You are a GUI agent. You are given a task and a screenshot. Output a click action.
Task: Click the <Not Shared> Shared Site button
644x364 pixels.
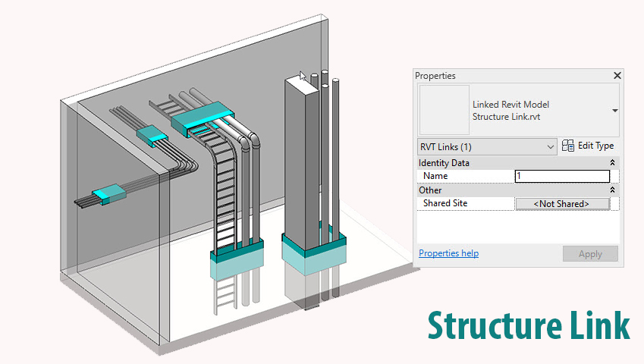pos(562,204)
